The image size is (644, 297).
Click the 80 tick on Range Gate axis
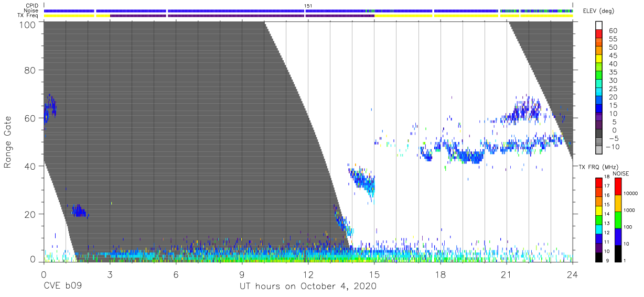[x=30, y=70]
